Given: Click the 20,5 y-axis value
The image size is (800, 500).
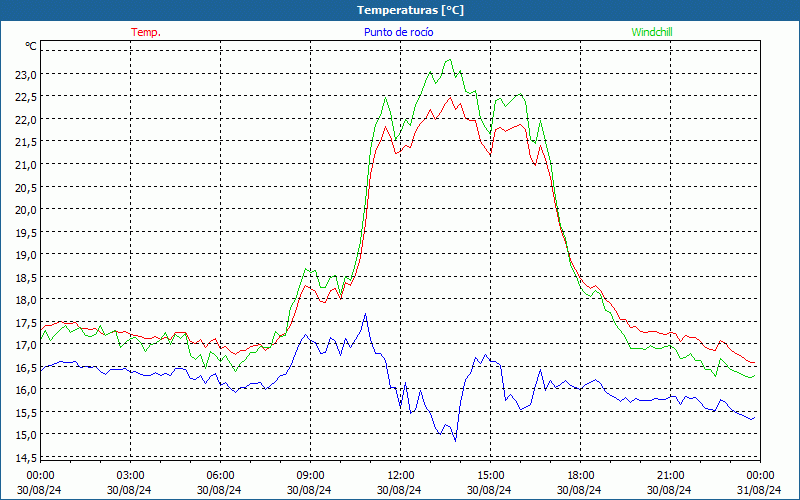Looking at the screenshot, I should (x=26, y=188).
